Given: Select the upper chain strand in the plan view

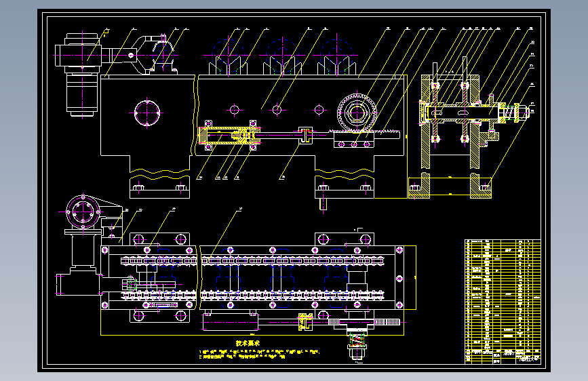Looking at the screenshot, I should point(252,260).
